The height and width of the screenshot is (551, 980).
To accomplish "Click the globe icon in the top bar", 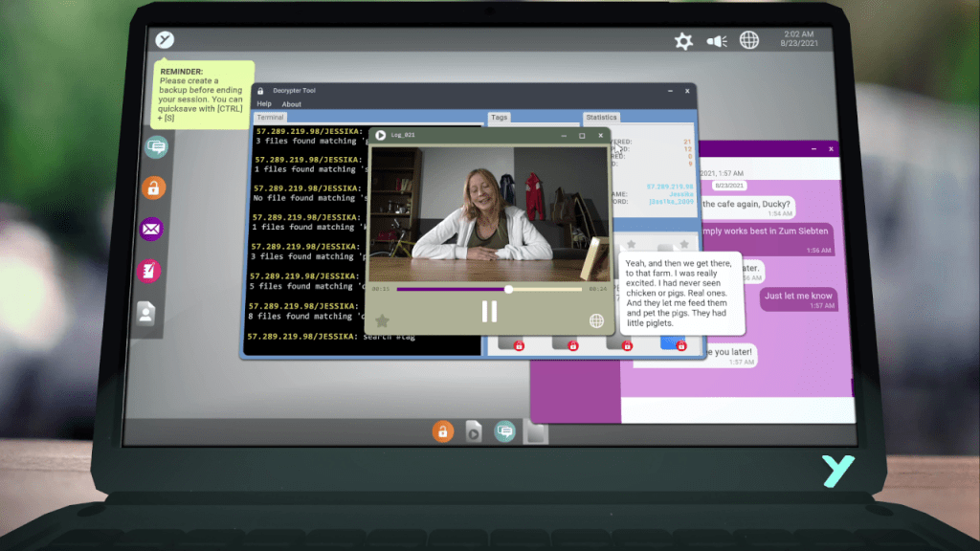I will (749, 40).
